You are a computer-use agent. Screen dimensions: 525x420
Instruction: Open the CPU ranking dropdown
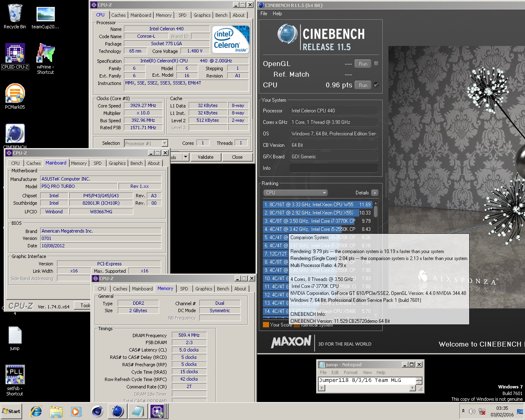pyautogui.click(x=295, y=192)
